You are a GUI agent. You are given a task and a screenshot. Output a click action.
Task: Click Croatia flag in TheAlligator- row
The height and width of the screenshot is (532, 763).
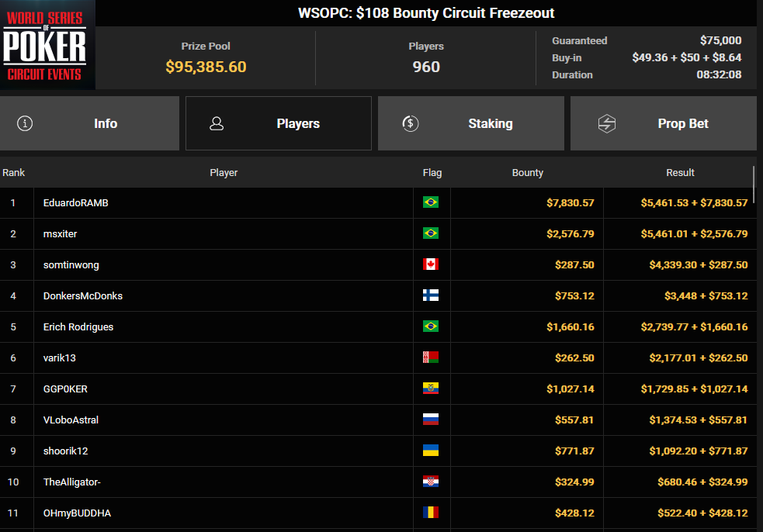pyautogui.click(x=431, y=482)
